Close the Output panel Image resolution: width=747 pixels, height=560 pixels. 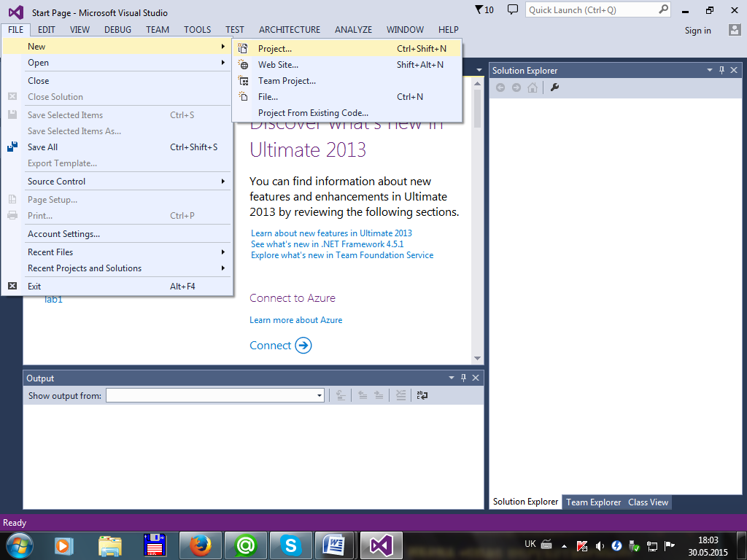click(x=476, y=378)
